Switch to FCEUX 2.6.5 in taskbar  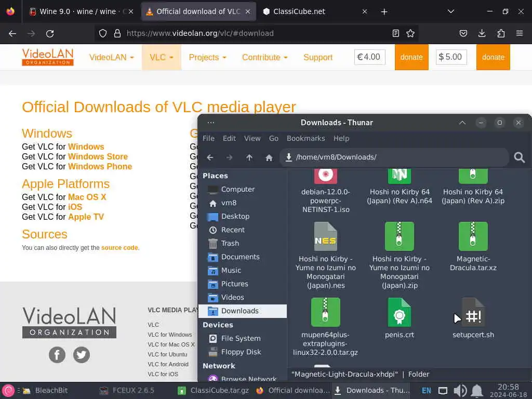coord(127,391)
